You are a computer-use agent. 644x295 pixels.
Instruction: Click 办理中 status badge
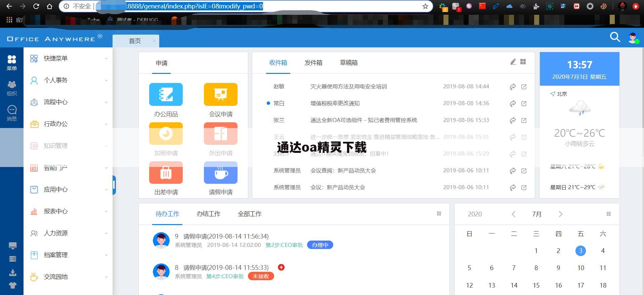click(320, 245)
